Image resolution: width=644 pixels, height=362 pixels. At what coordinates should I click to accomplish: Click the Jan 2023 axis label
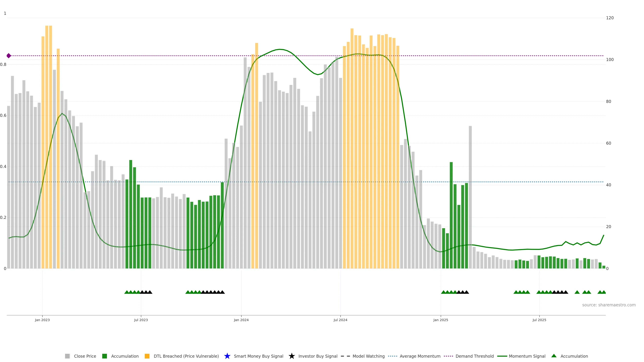42,320
